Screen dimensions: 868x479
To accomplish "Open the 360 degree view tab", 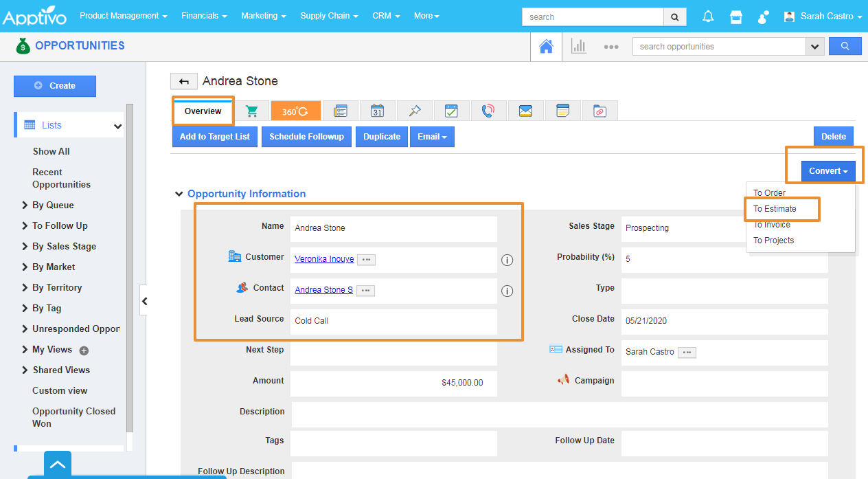I will coord(295,111).
